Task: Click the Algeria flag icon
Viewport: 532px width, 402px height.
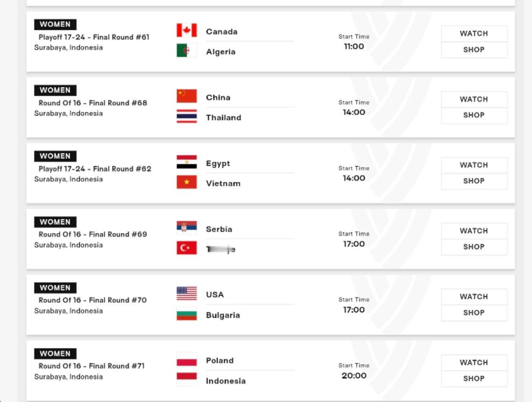Action: point(187,50)
